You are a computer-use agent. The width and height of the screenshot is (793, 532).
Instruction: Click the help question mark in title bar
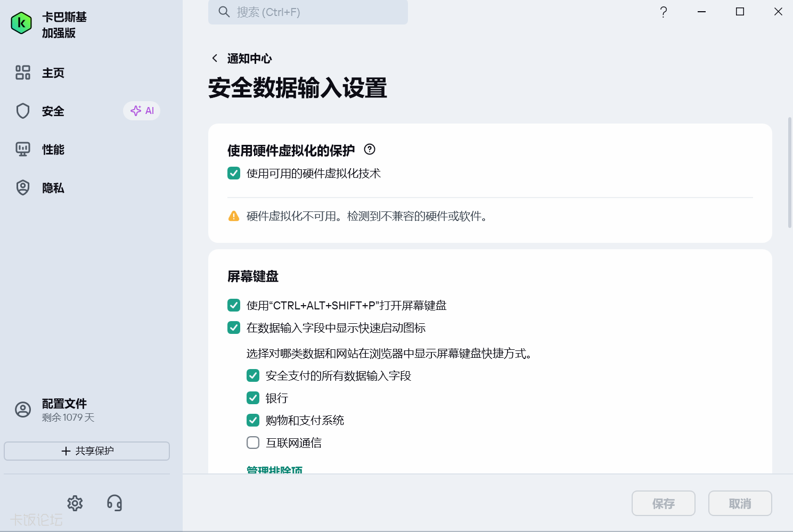664,12
